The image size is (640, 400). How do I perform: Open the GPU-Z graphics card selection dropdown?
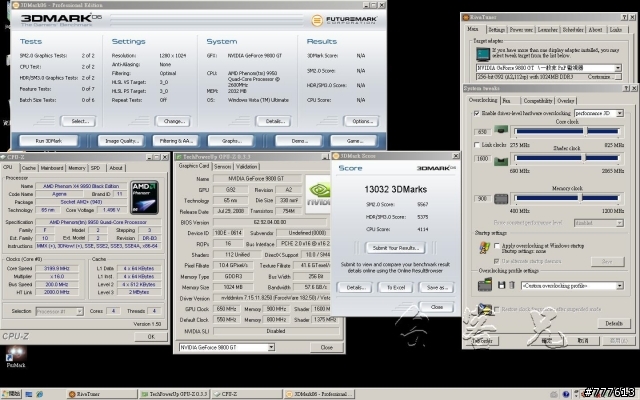pyautogui.click(x=271, y=347)
